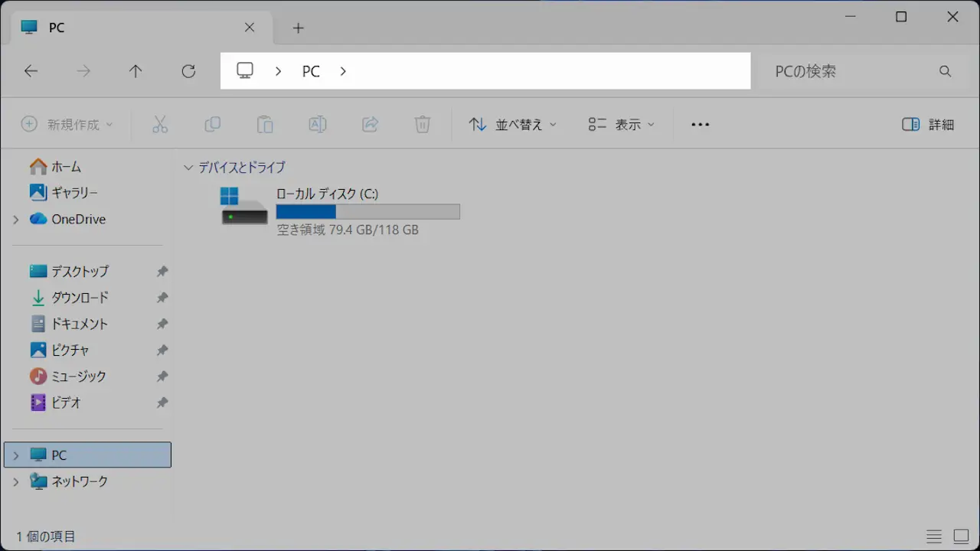Navigate back with the left arrow
Screen dimensions: 980x551
pos(31,71)
